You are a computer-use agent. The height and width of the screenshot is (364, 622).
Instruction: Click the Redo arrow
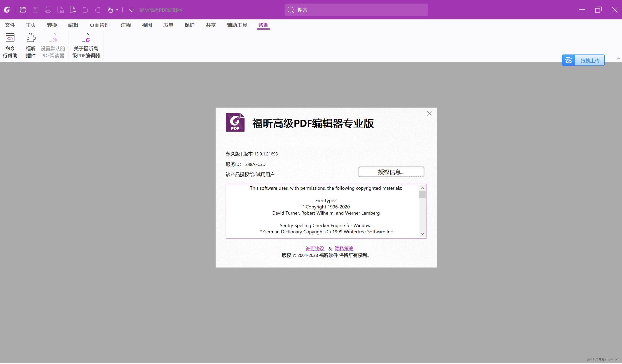pos(98,10)
